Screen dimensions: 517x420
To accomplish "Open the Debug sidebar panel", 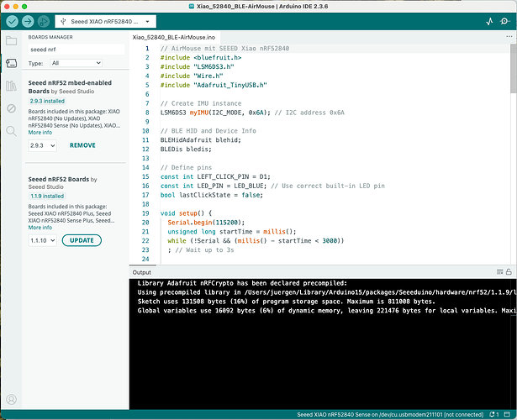I will click(x=12, y=108).
